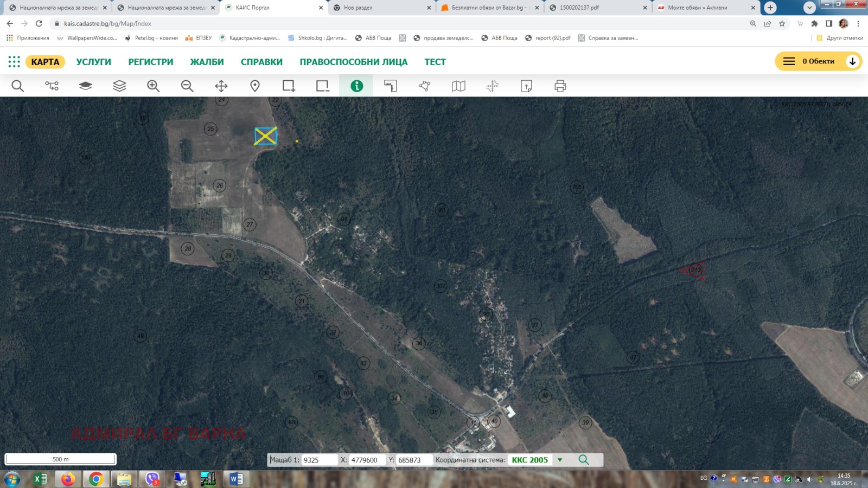Toggle the add-to-selection rectangle tool
Image resolution: width=868 pixels, height=488 pixels.
[289, 86]
